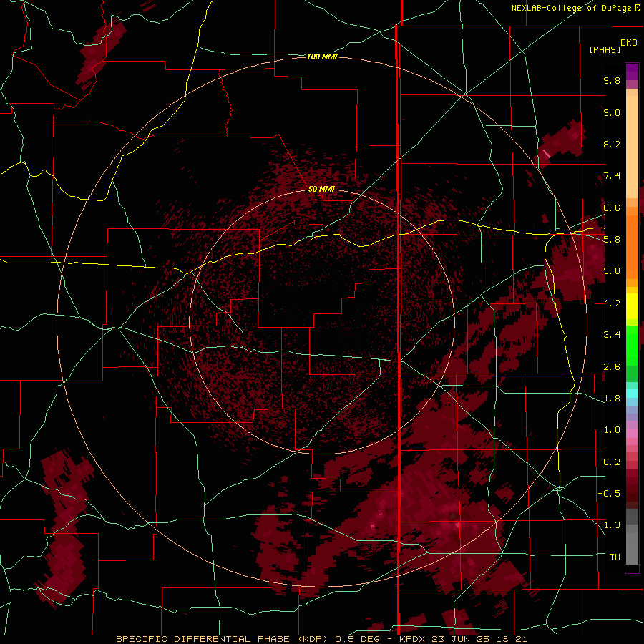Image resolution: width=644 pixels, height=644 pixels.
Task: Select the -0.5 value on color scale
Action: pos(609,494)
